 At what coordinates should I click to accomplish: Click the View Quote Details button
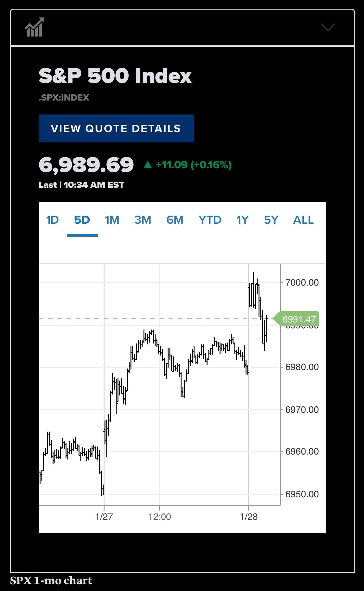[x=116, y=128]
